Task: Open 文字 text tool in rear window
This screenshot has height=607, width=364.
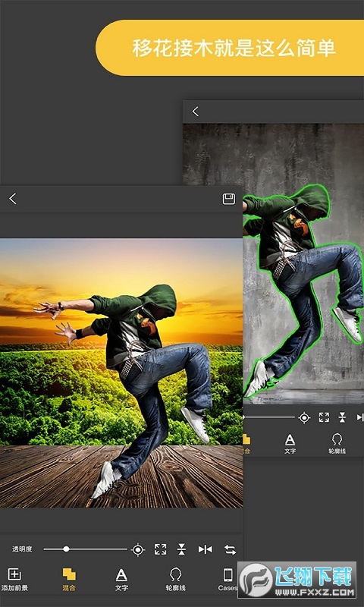Action: [290, 444]
